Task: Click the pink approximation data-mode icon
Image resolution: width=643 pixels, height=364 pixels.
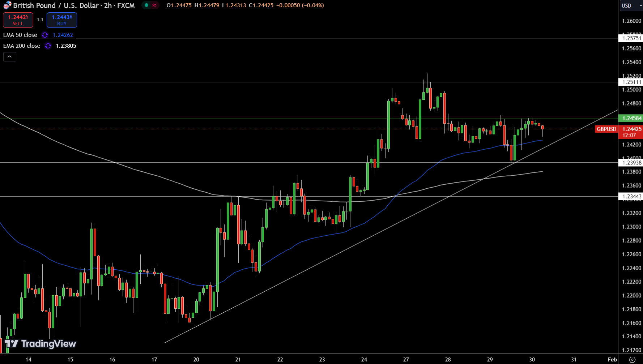Action: click(x=154, y=5)
